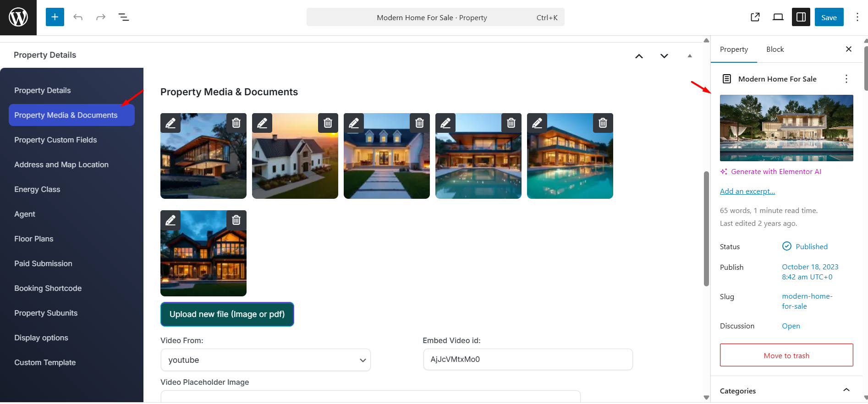Switch to the Block tab
The width and height of the screenshot is (868, 404).
(x=775, y=49)
